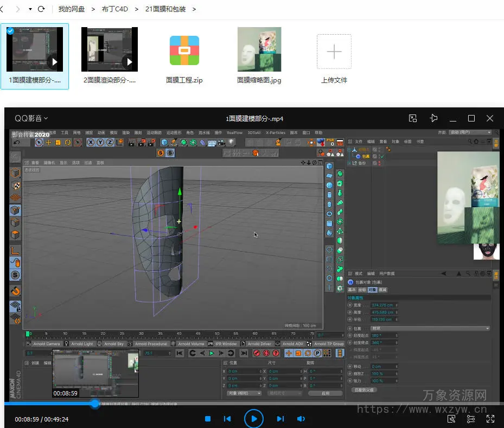Toggle selection checkbox on 1面膜建模部分 video
The height and width of the screenshot is (428, 504).
10,31
